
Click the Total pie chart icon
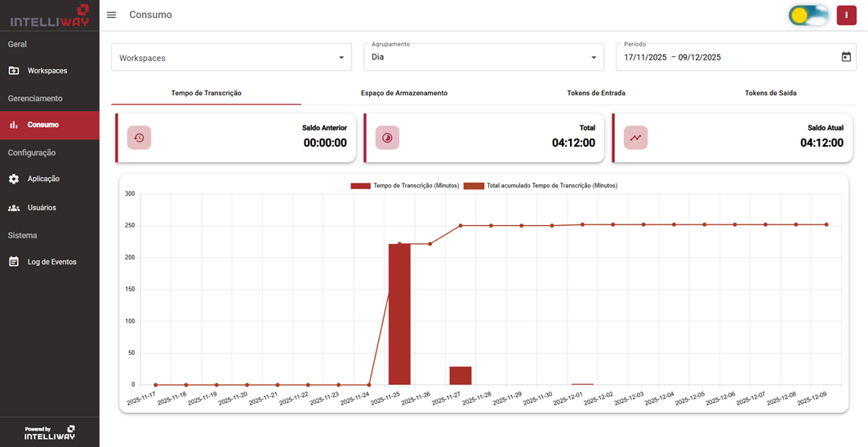pos(387,138)
